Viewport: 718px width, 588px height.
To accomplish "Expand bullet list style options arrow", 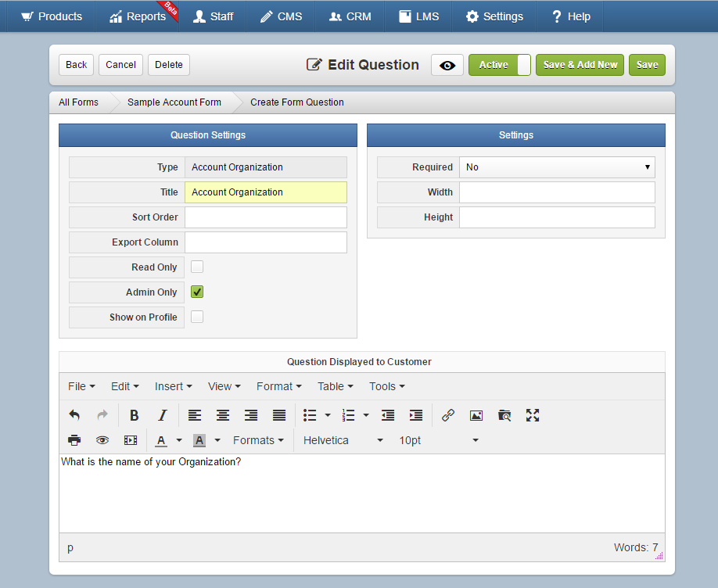I will [x=328, y=415].
